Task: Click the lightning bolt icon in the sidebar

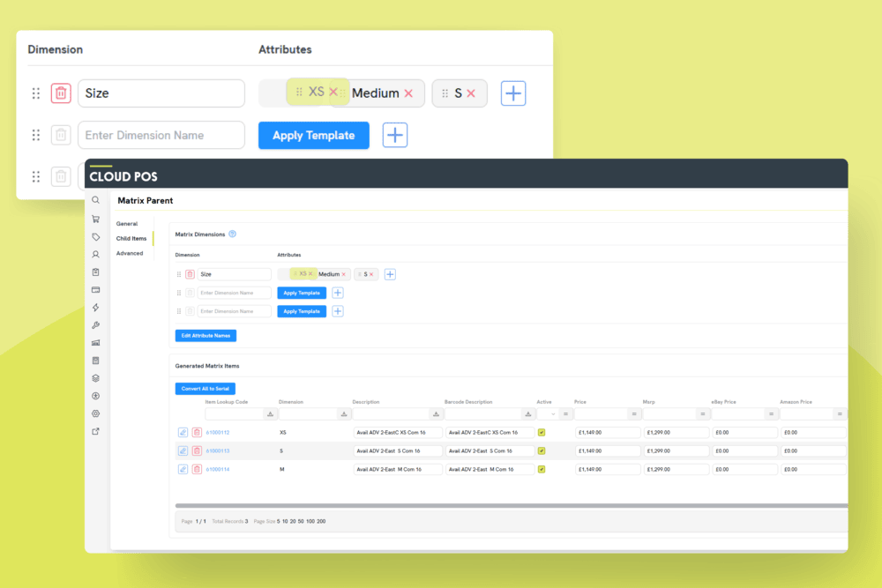Action: coord(95,308)
